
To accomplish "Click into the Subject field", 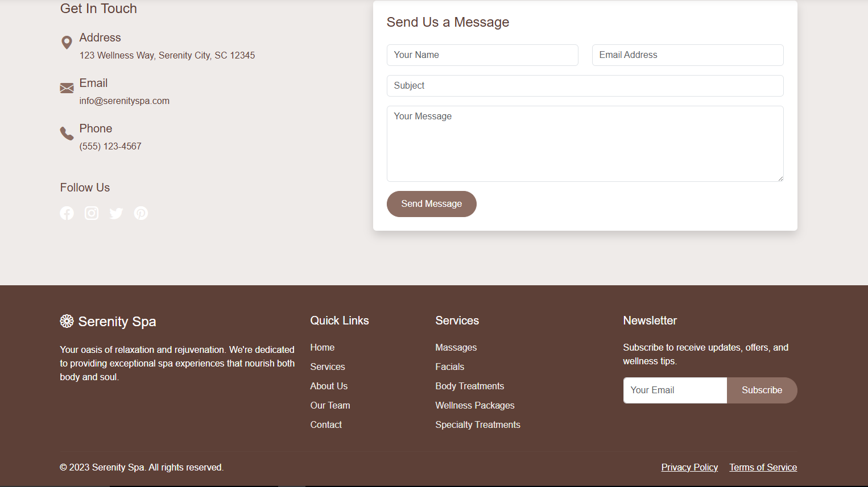I will (585, 86).
